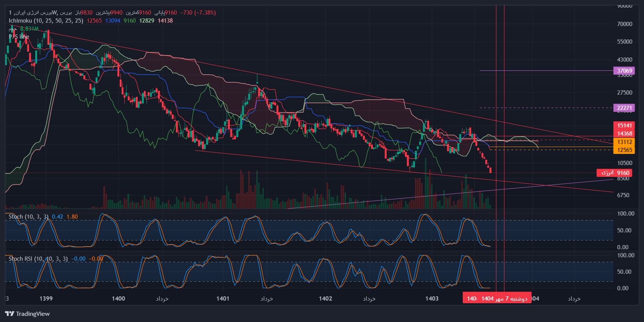644x322 pixels.
Task: Click the purple 37069 price label
Action: pyautogui.click(x=624, y=71)
